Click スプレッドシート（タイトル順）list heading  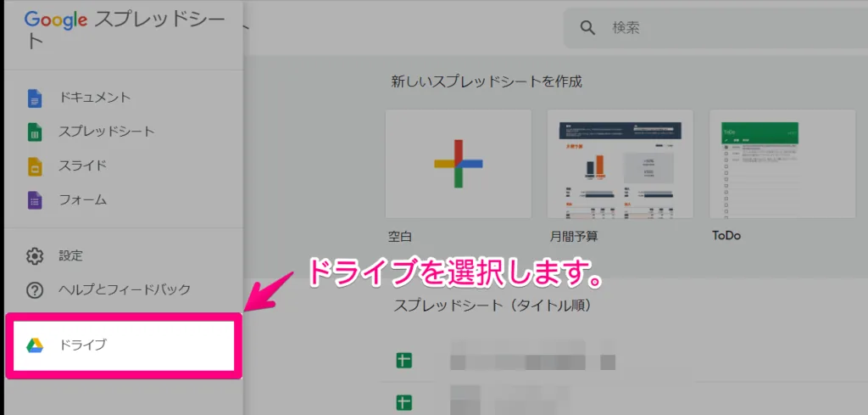(x=492, y=306)
